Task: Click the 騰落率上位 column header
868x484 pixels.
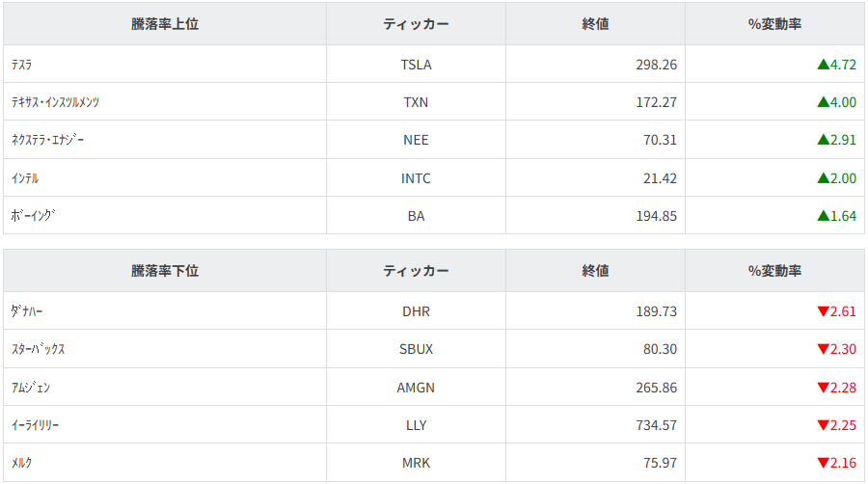Action: 165,24
